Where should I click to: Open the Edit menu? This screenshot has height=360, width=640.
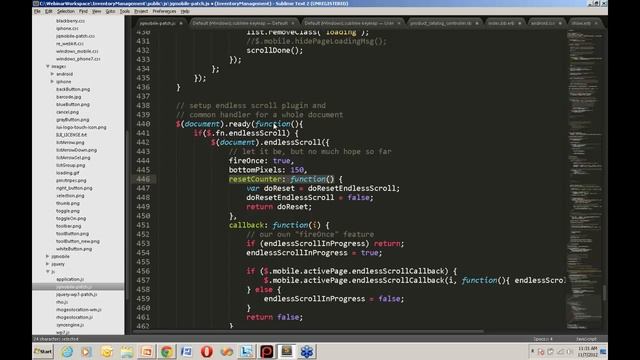(x=49, y=11)
